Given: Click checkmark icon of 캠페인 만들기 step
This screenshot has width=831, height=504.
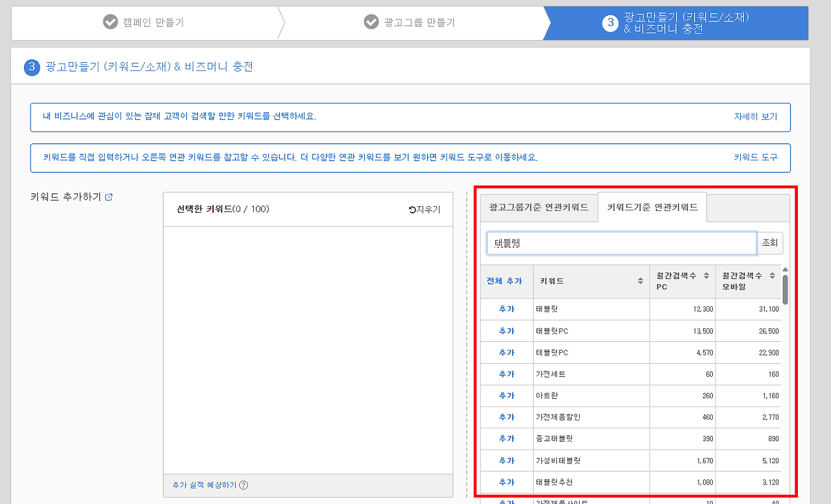Looking at the screenshot, I should [x=110, y=22].
